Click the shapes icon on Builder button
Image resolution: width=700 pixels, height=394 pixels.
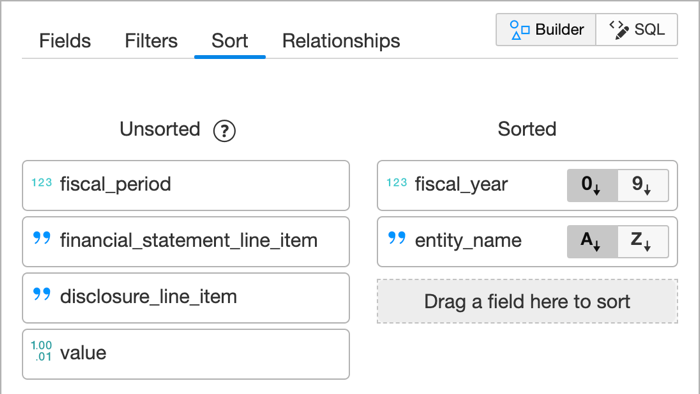tap(520, 30)
